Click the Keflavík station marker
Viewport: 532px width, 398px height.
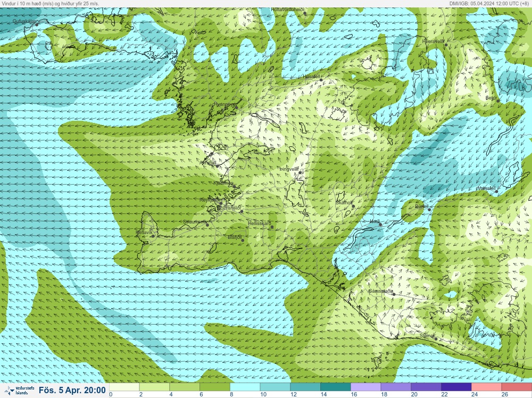click(x=153, y=236)
